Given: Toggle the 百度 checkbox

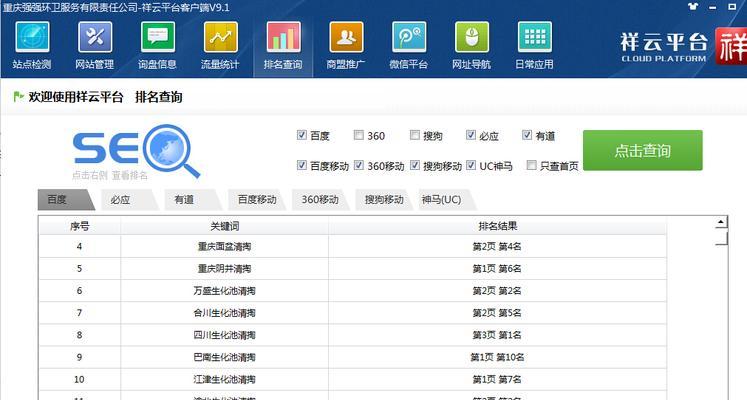Looking at the screenshot, I should coord(302,135).
